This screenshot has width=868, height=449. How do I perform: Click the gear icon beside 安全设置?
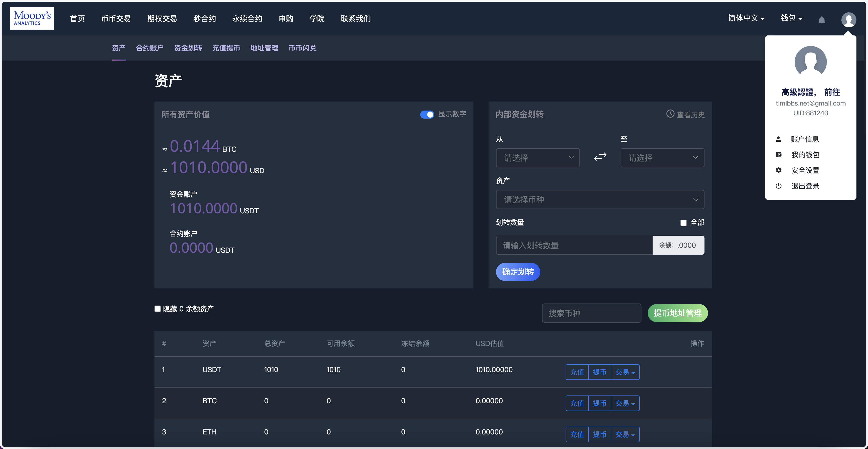[x=778, y=170]
